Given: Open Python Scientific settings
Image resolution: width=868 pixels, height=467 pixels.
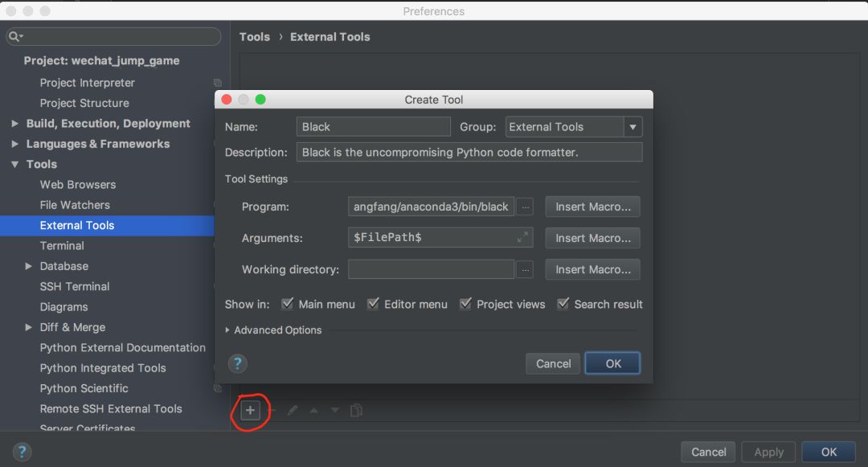Looking at the screenshot, I should click(x=84, y=388).
